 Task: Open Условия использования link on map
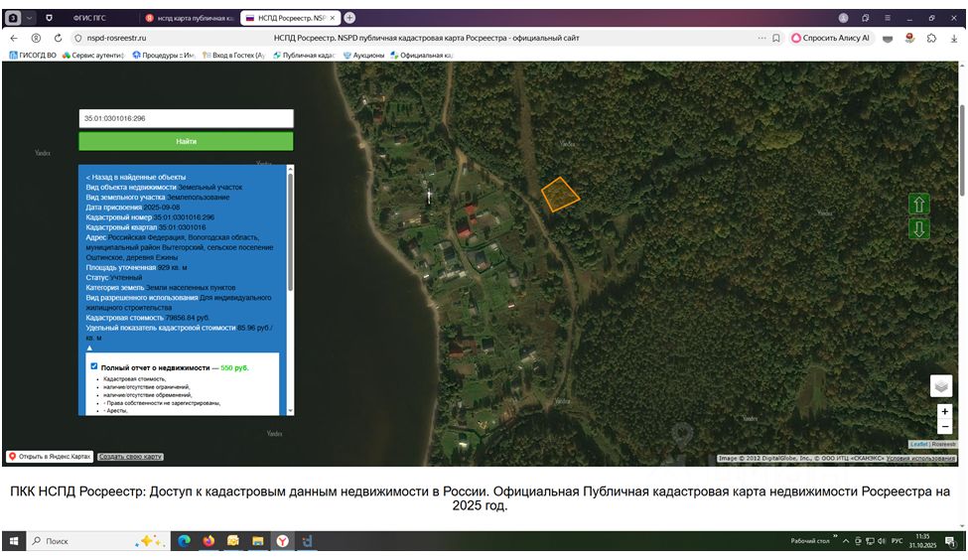tap(921, 459)
